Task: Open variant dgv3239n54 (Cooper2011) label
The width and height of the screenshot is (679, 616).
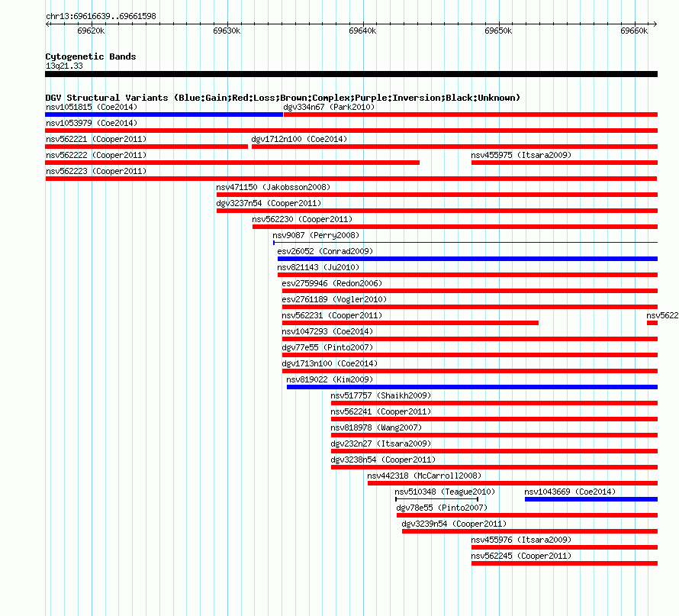Action: tap(454, 524)
